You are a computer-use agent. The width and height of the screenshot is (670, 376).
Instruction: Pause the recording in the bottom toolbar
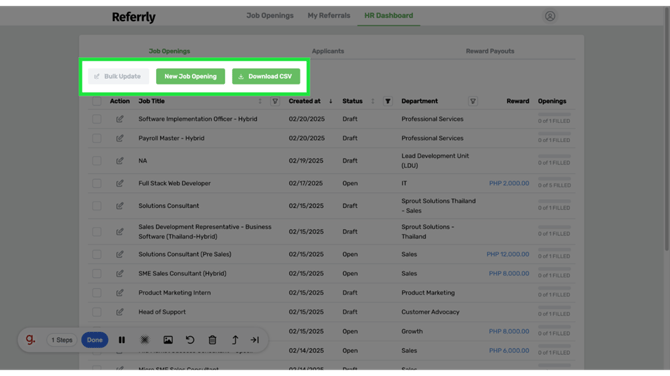pos(122,340)
